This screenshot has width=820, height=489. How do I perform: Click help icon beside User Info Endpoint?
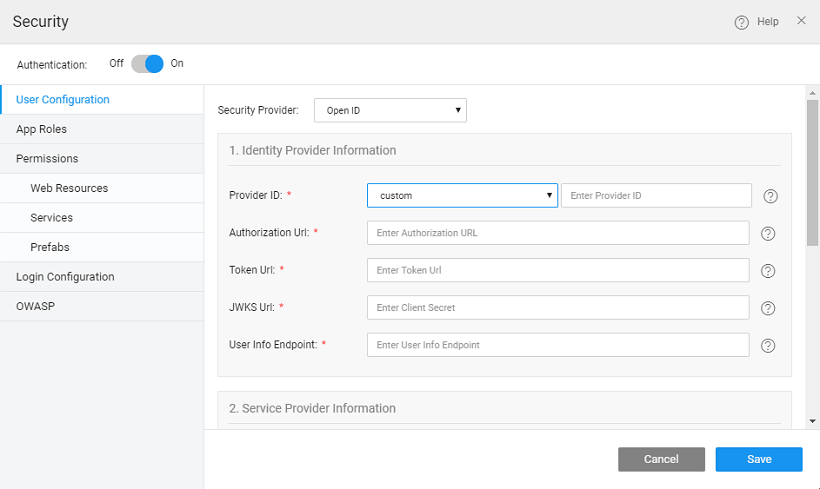coord(768,345)
